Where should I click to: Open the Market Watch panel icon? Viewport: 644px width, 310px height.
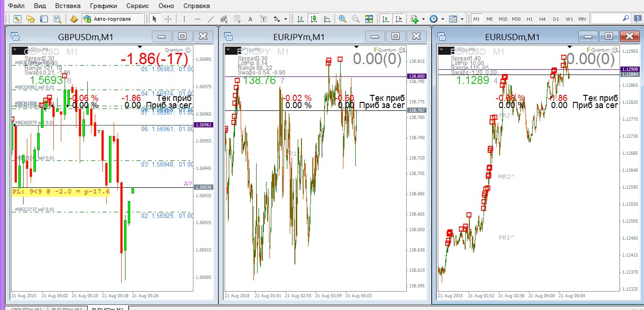(x=17, y=19)
